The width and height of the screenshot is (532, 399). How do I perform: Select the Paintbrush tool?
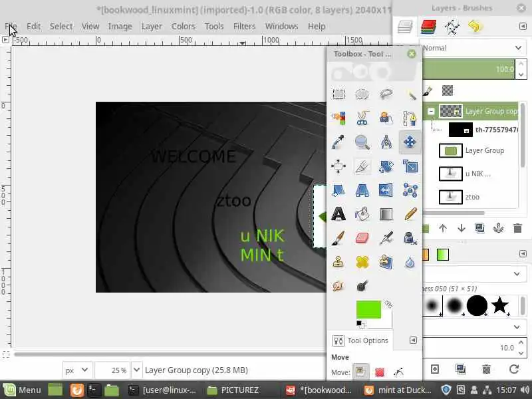click(338, 238)
